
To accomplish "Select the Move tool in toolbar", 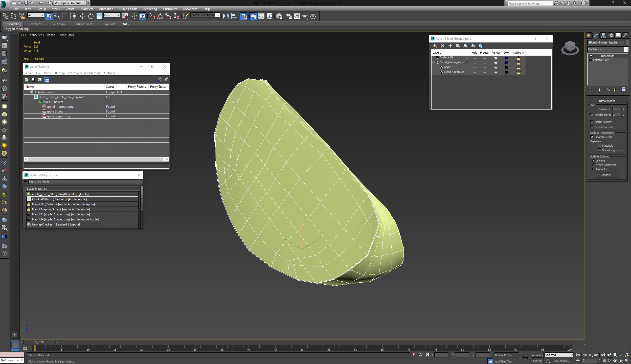I will [x=83, y=16].
